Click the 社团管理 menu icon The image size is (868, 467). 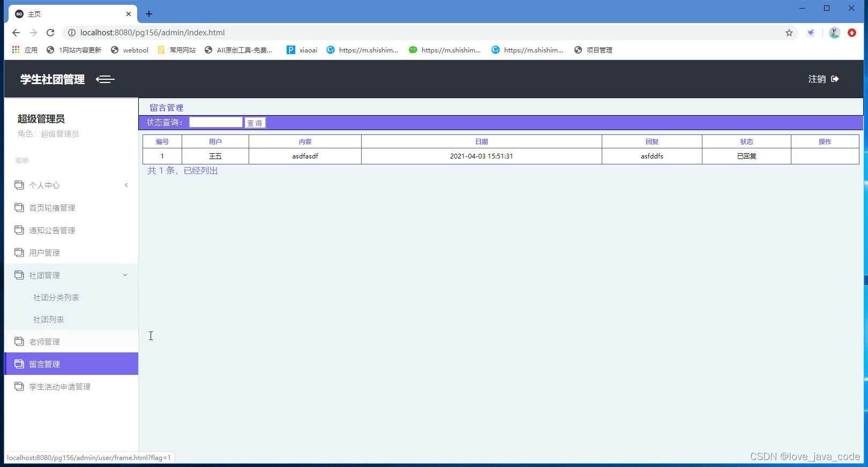pyautogui.click(x=19, y=275)
